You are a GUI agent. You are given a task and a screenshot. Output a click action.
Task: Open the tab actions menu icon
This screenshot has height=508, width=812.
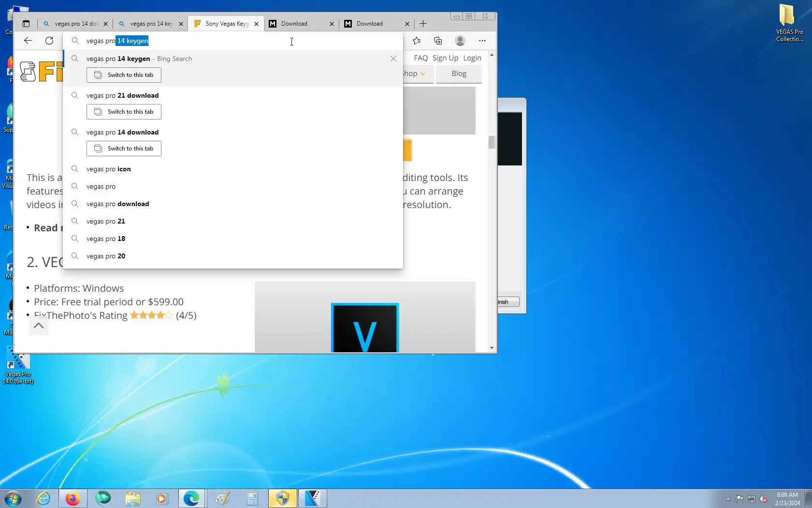coord(26,24)
